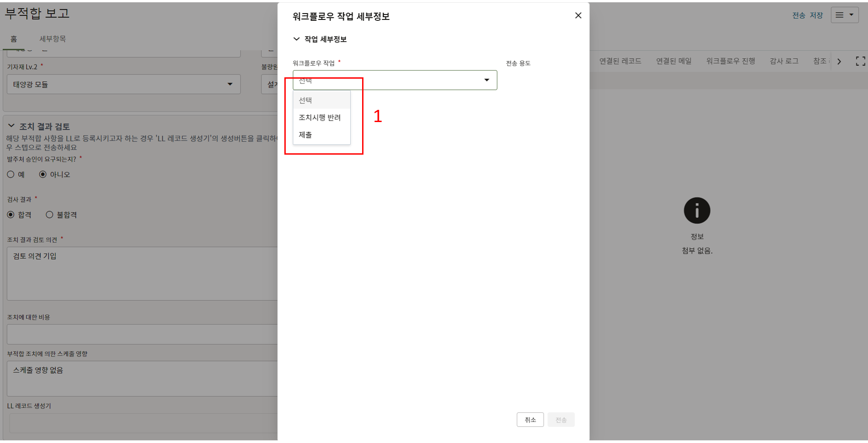Open the 워크플로우 작업 dropdown arrow
The width and height of the screenshot is (868, 443).
click(486, 80)
